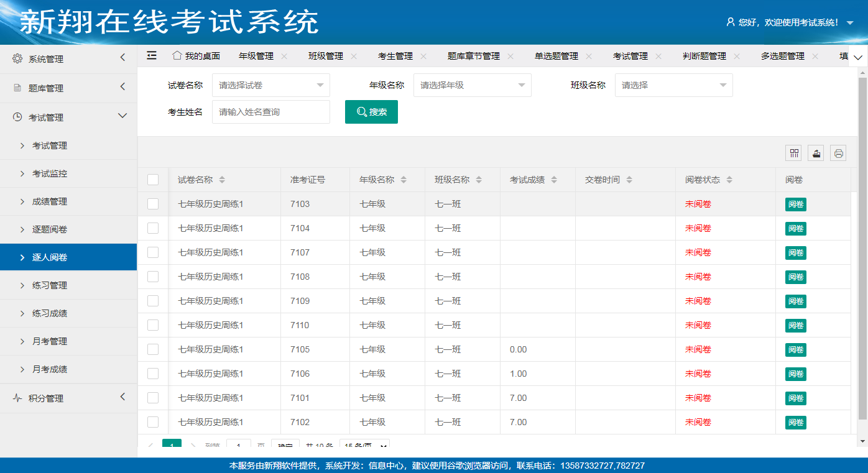
Task: Click the user welcome profile icon
Action: click(731, 22)
